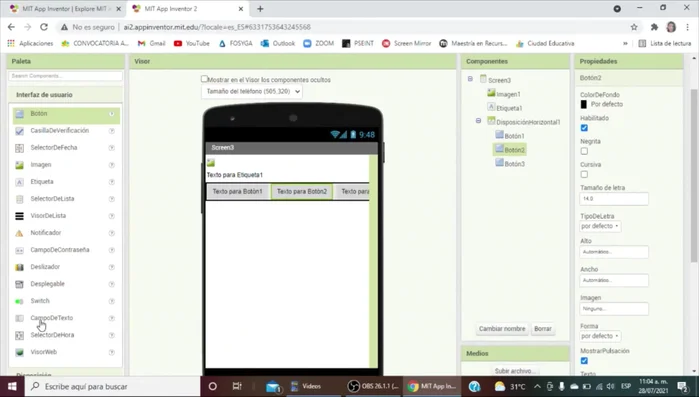Click the Search Components field
This screenshot has height=397, width=699.
pos(65,76)
